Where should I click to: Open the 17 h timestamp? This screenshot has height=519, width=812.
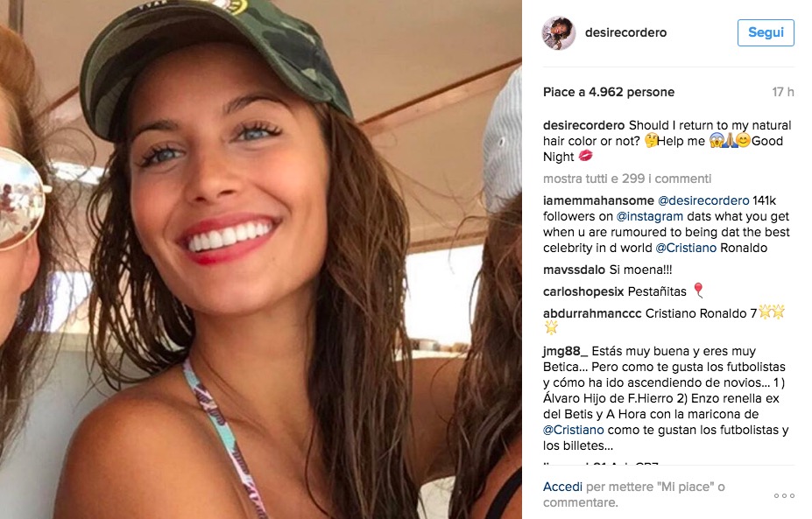[782, 92]
